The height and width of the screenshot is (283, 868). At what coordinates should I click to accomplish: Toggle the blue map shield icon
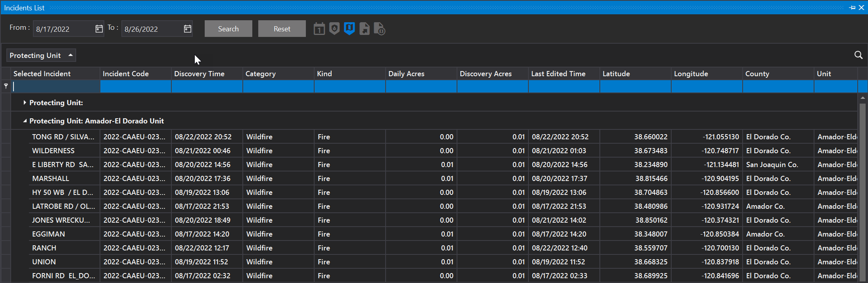click(349, 29)
